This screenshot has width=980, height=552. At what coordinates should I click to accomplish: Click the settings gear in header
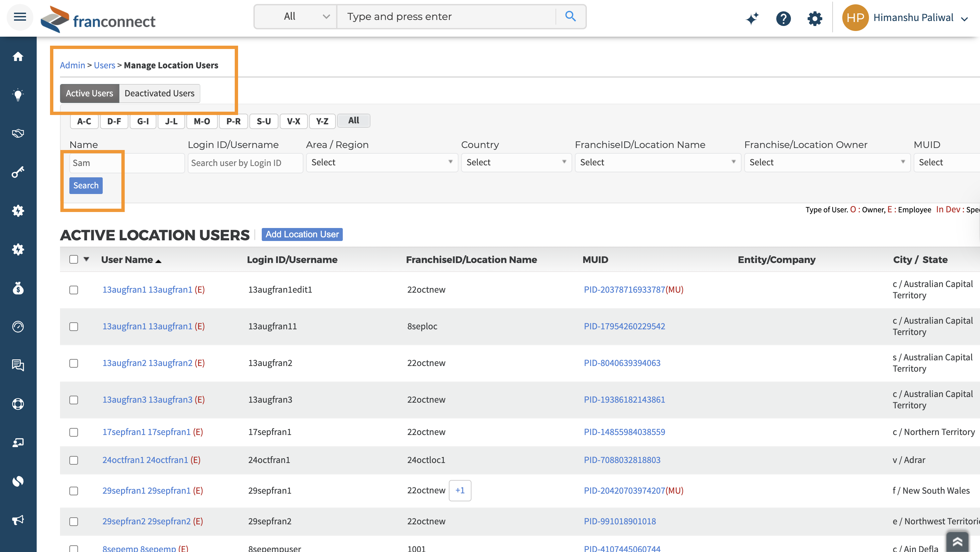coord(815,18)
